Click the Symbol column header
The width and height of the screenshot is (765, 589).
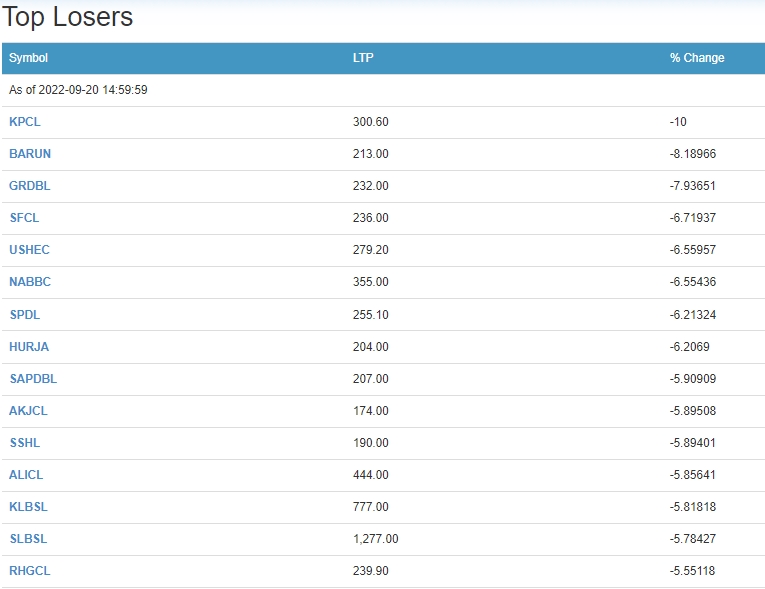pos(28,58)
